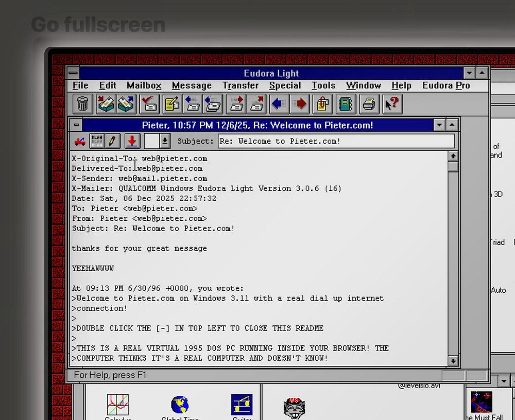Open the Eudora Pro menu
This screenshot has width=515, height=420.
click(x=446, y=85)
